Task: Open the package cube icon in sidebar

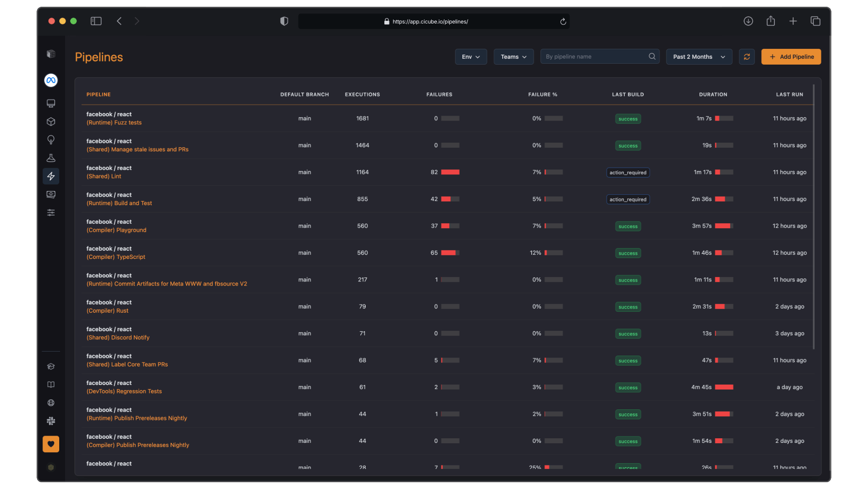Action: tap(51, 122)
